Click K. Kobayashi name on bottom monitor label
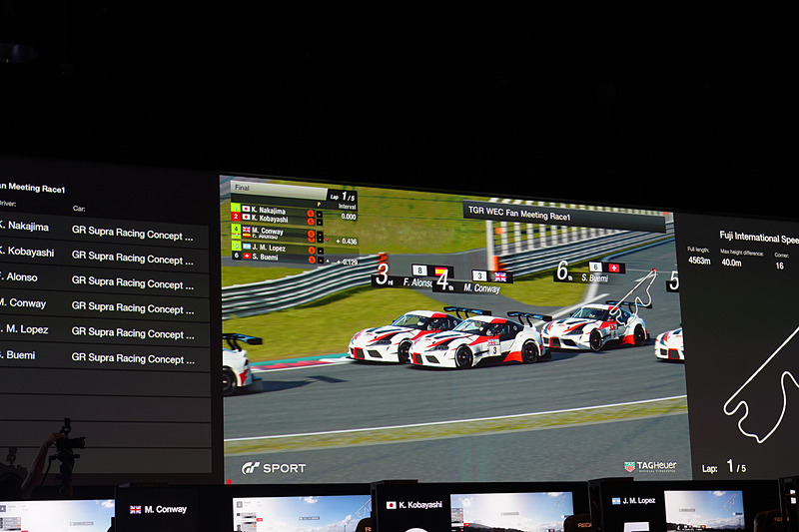 (419, 504)
